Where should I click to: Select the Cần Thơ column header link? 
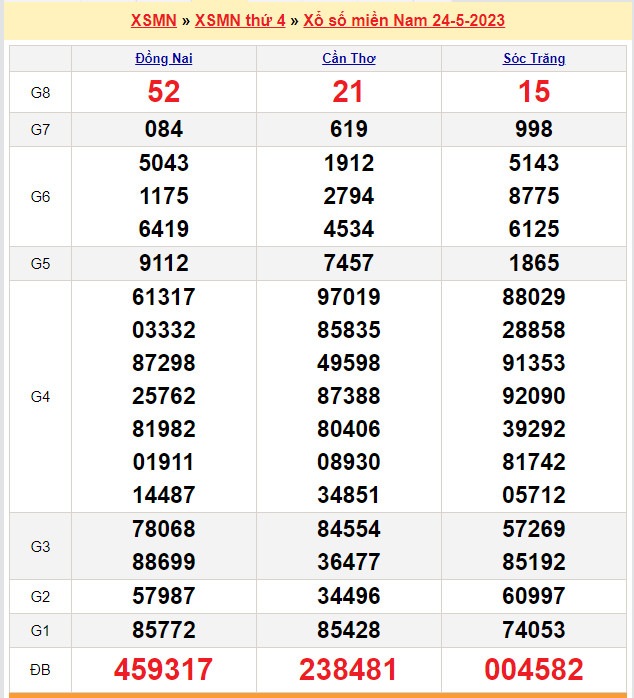(348, 58)
